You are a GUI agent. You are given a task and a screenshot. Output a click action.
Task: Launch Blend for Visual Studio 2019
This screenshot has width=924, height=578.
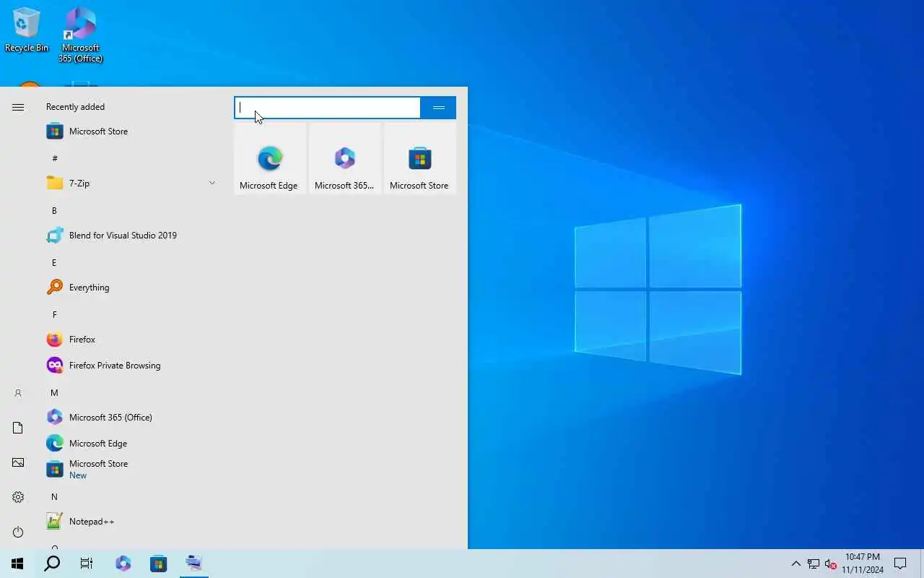pyautogui.click(x=131, y=236)
